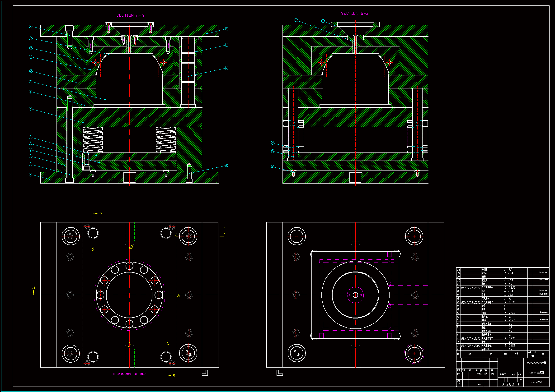This screenshot has width=555, height=392.
Task: Select part balloon number 17
Action: point(226,68)
